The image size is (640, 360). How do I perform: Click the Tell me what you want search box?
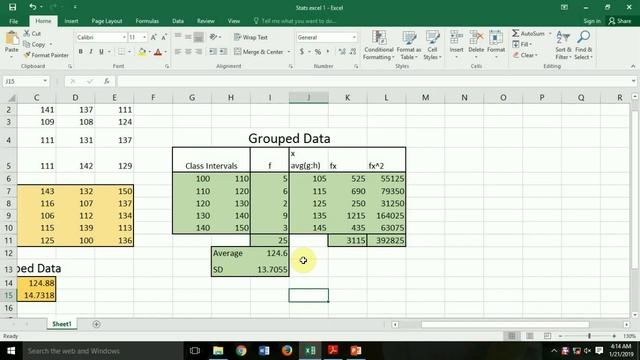pyautogui.click(x=295, y=21)
